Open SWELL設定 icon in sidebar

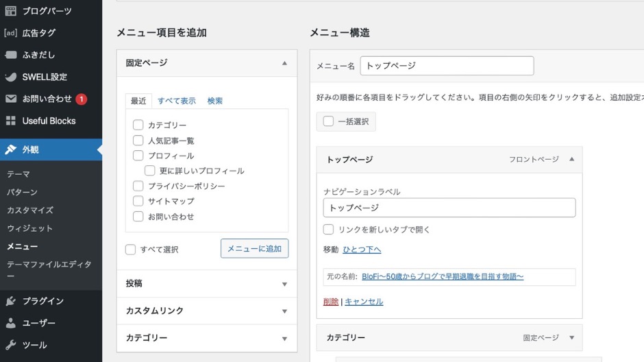pos(11,77)
